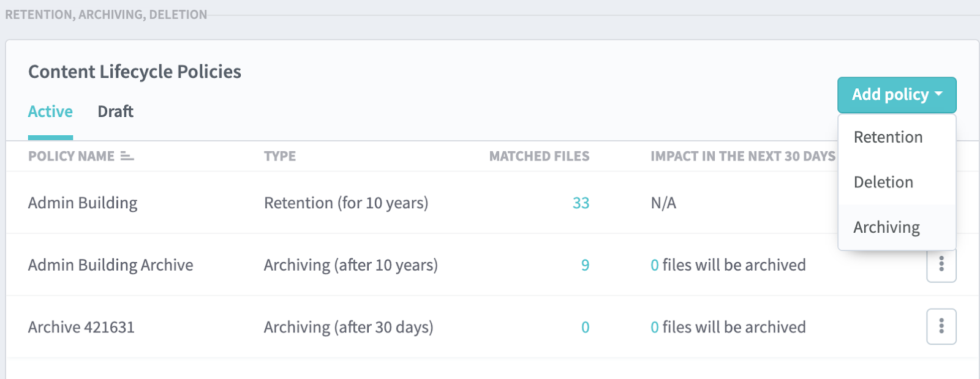The image size is (980, 379).
Task: Switch to the Active tab
Action: tap(50, 111)
